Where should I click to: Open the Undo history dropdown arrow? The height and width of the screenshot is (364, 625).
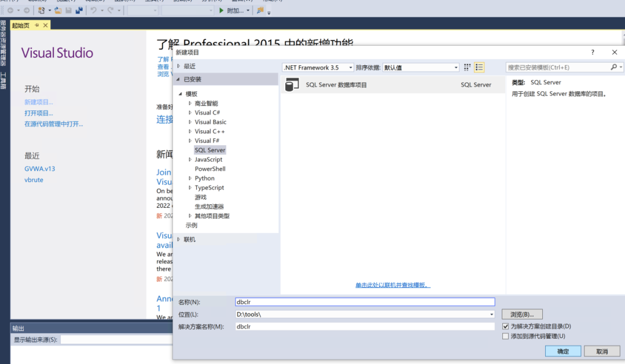[102, 11]
